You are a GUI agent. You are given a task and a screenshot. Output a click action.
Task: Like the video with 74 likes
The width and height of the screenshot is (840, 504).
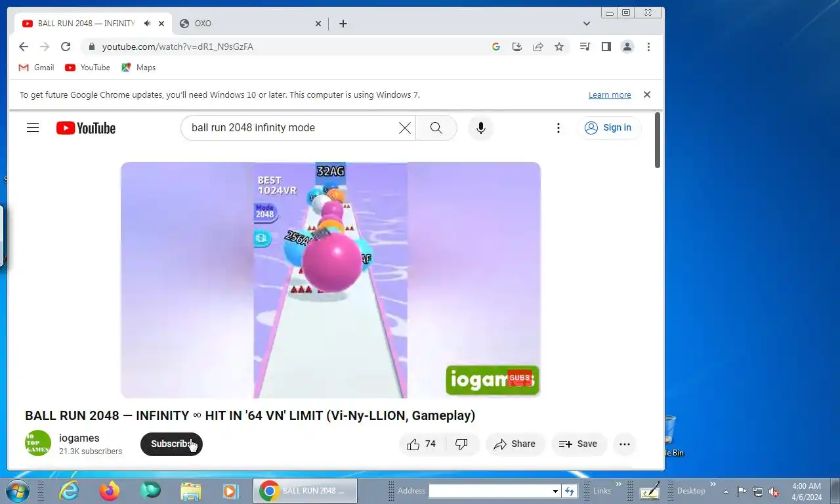(422, 444)
